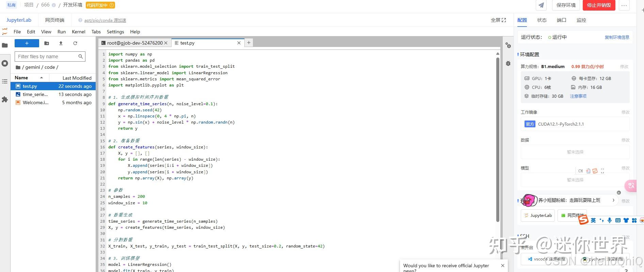
Task: Click the JupyterLab button in the right panel
Action: pos(538,215)
